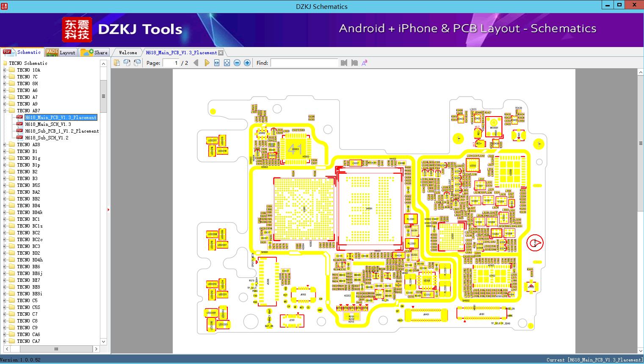Go to the previous page
644x364 pixels.
point(196,63)
